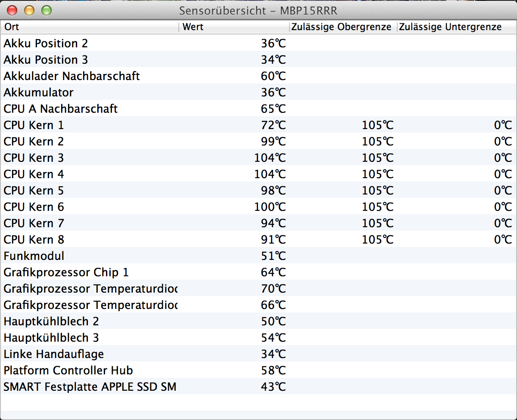Sort by Zulässige Obergrenze column header

(342, 27)
